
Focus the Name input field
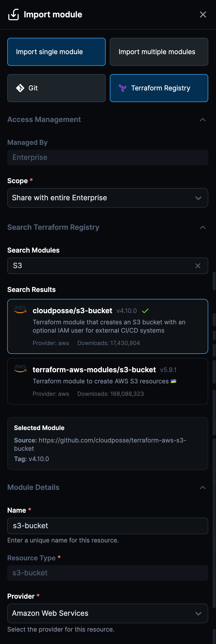[x=108, y=526]
